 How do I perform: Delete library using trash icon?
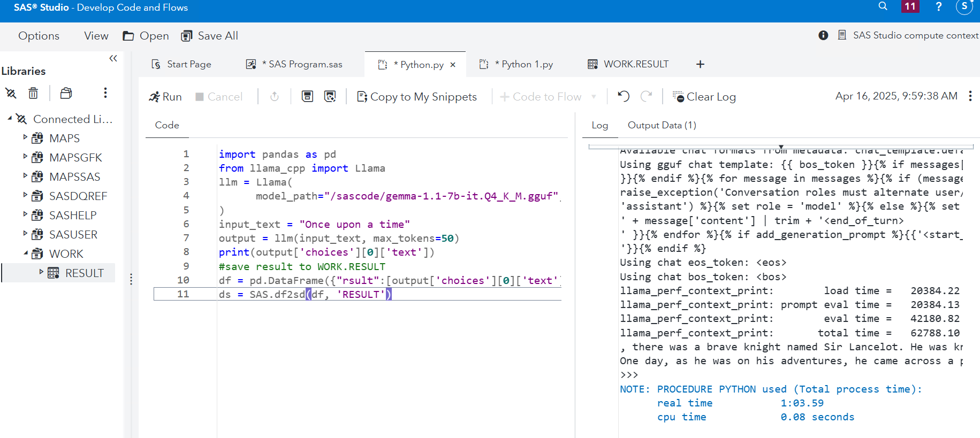point(33,93)
